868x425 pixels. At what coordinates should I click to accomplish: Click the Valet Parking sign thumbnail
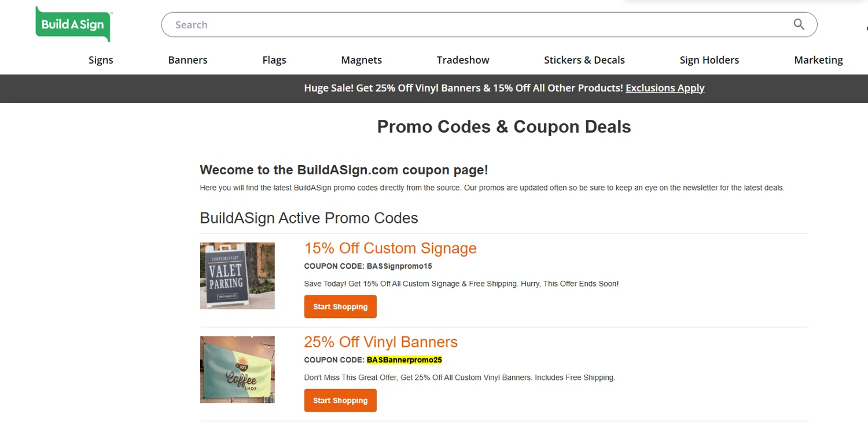coord(237,276)
